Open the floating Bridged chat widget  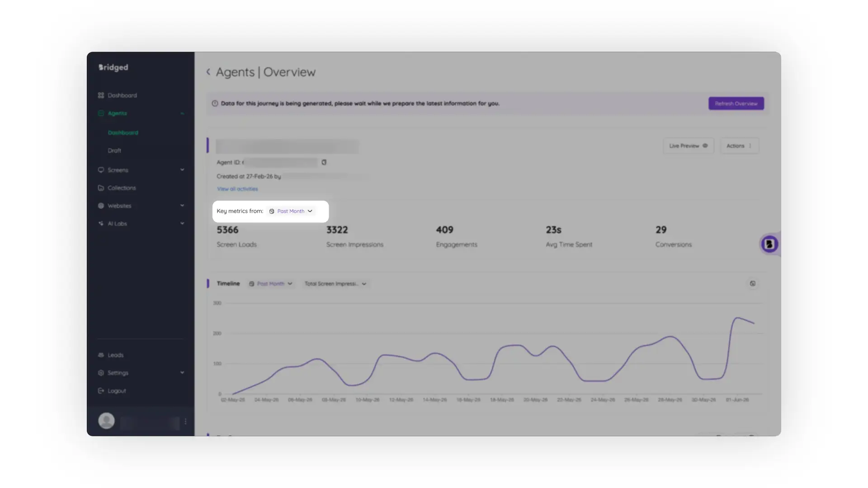coord(769,244)
